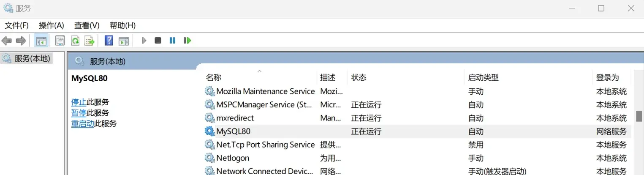
Task: Click the Back arrow in toolbar
Action: (x=6, y=41)
